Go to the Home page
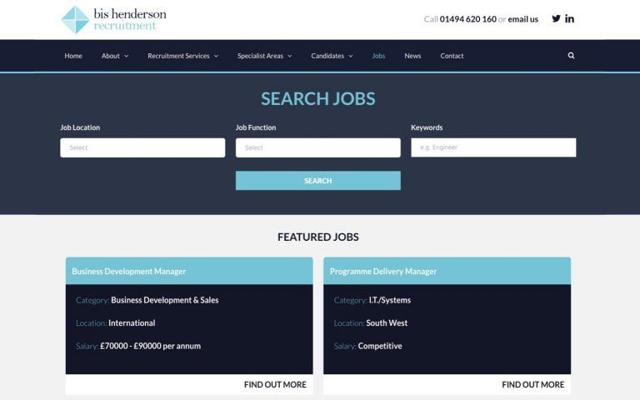Screen dimensions: 640x400 [x=73, y=56]
